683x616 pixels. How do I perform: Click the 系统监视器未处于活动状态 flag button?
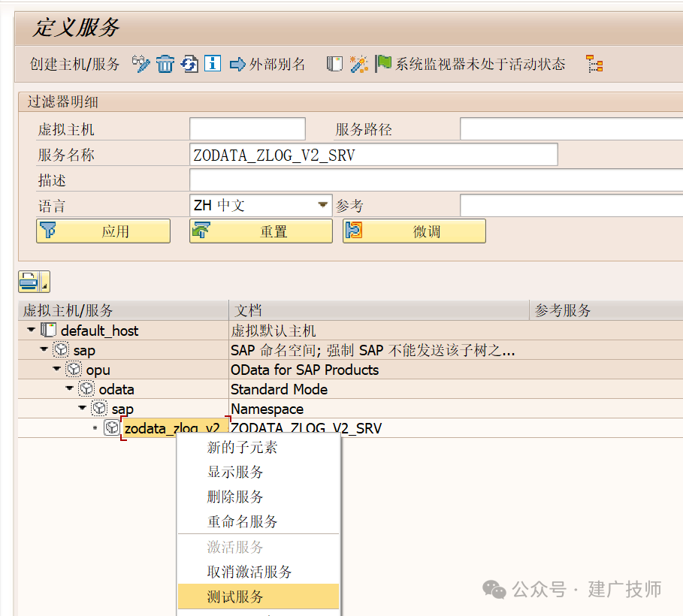[470, 64]
